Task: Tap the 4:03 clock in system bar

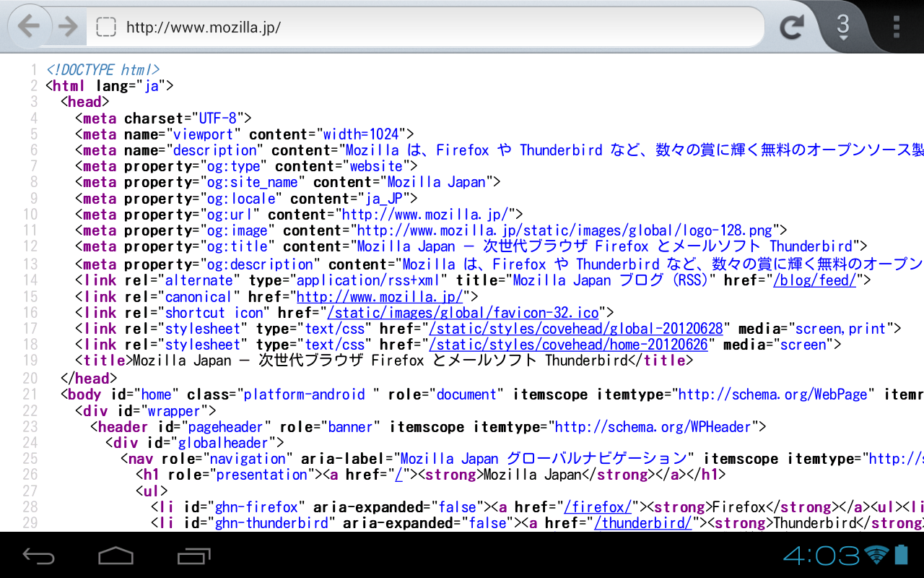Action: click(821, 555)
